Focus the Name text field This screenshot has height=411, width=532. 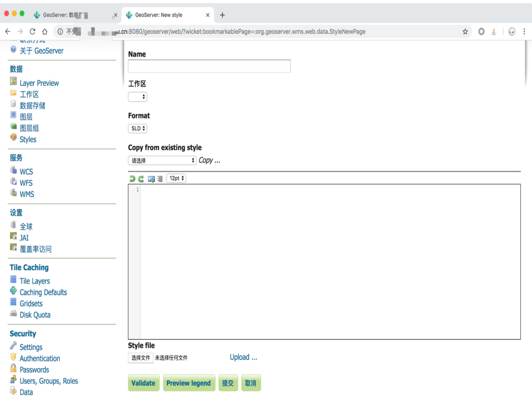(x=209, y=66)
